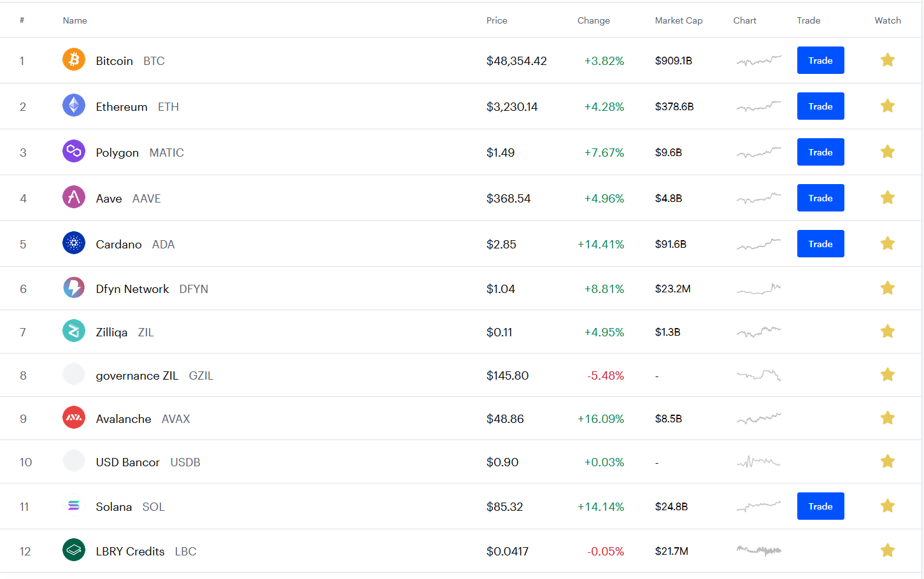Viewport: 924px width, 579px height.
Task: Toggle the Cardano watchlist star
Action: 888,243
